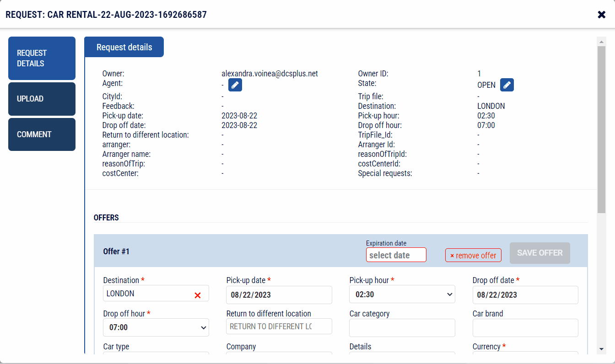
Task: Open the Expiration date picker for Offer #1
Action: pos(396,255)
